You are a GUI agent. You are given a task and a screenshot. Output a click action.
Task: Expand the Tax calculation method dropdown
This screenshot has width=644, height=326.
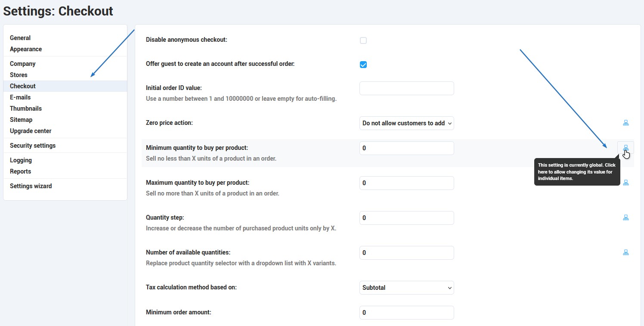pyautogui.click(x=407, y=288)
